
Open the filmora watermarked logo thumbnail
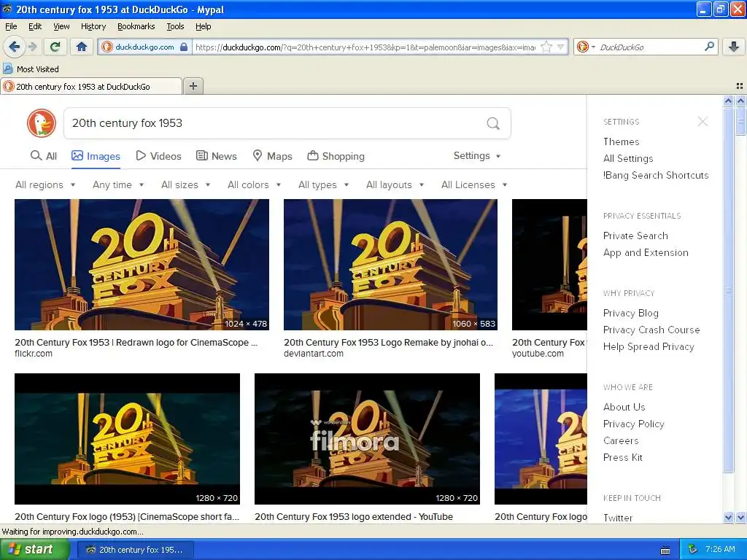click(367, 438)
